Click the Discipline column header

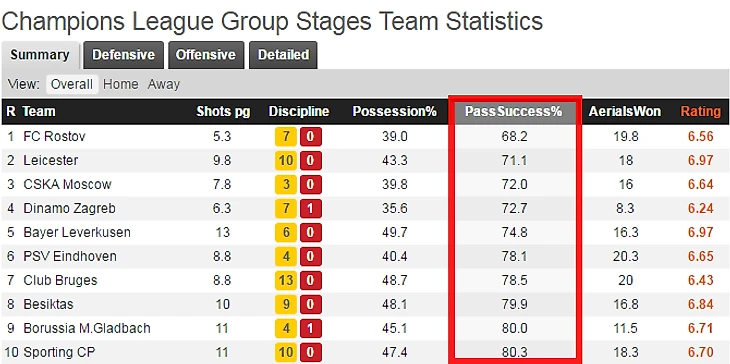click(x=299, y=112)
